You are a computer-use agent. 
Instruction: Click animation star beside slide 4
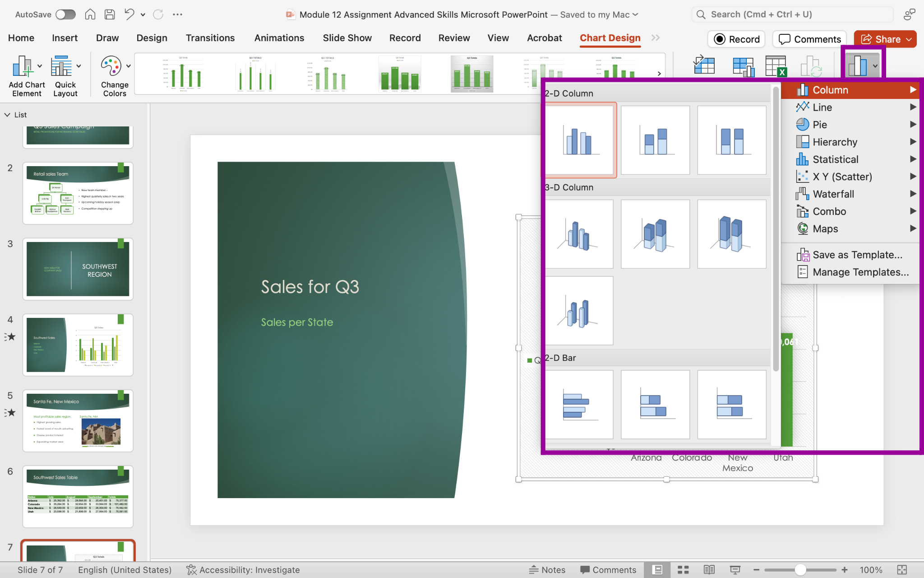coord(10,337)
